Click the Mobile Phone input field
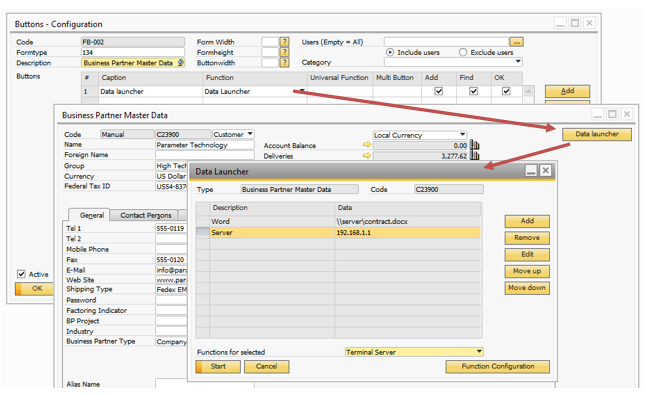646x395 pixels. click(x=171, y=249)
